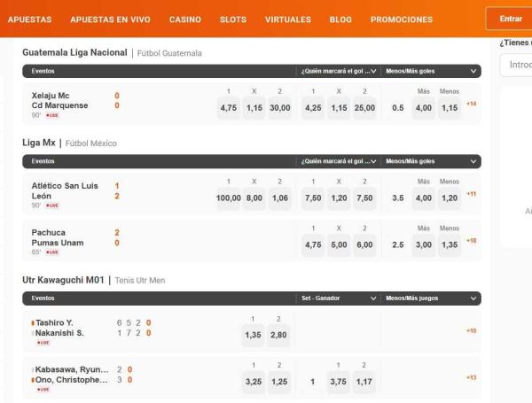Open the Xelaju Mc vs Cd Marquense match
This screenshot has height=403, width=532.
[59, 101]
